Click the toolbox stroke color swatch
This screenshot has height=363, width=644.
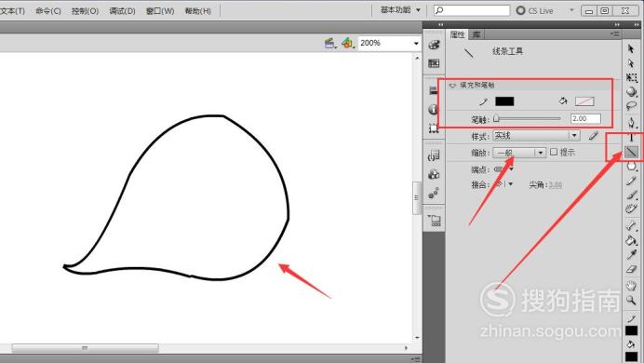point(631,330)
